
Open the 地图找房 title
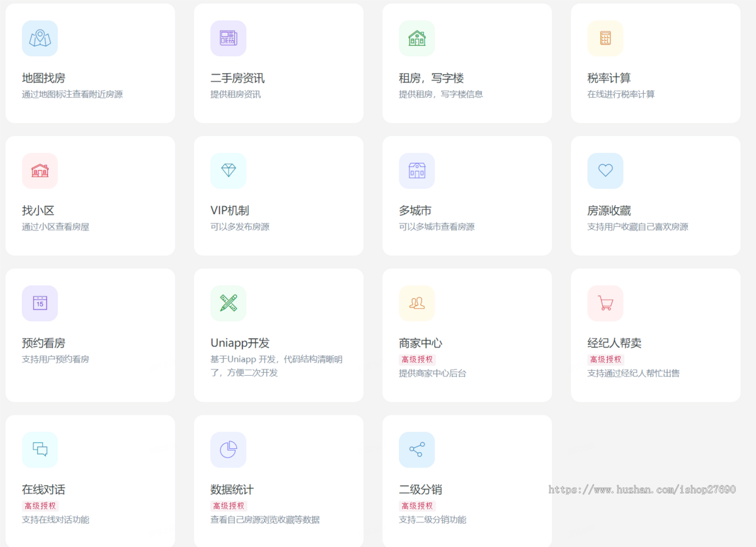[43, 78]
